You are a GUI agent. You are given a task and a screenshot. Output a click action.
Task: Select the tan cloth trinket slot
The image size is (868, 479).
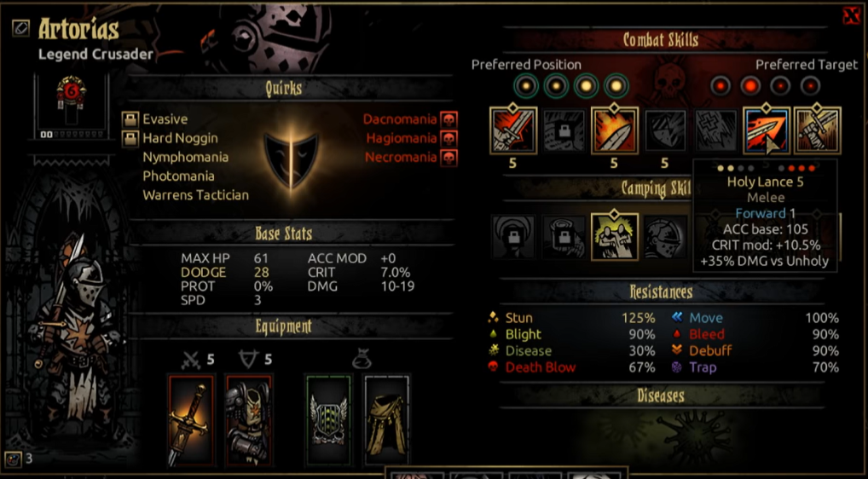(x=387, y=420)
